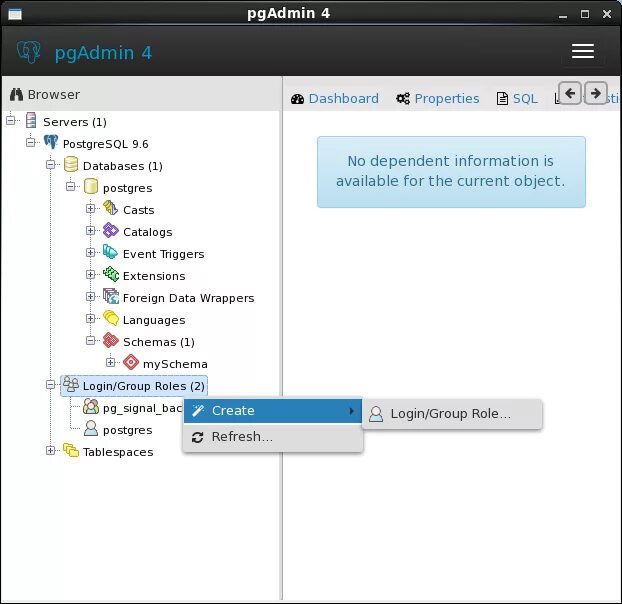Switch to the Dashboard tab
The height and width of the screenshot is (604, 622).
[335, 98]
